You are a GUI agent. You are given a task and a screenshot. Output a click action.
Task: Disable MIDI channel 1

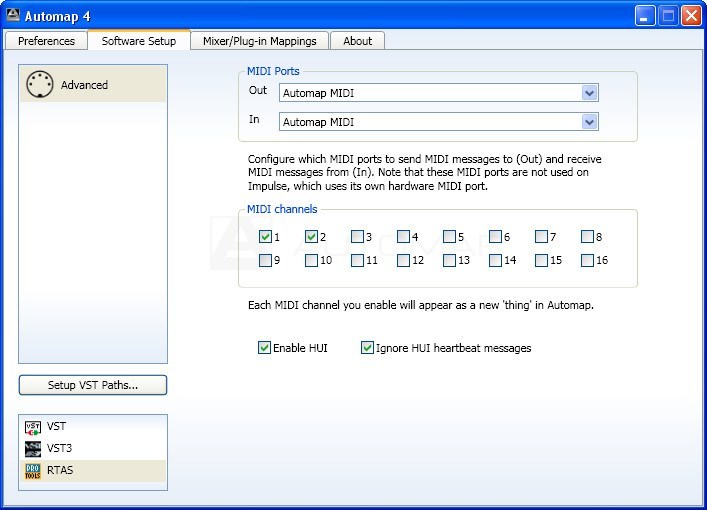pyautogui.click(x=265, y=236)
